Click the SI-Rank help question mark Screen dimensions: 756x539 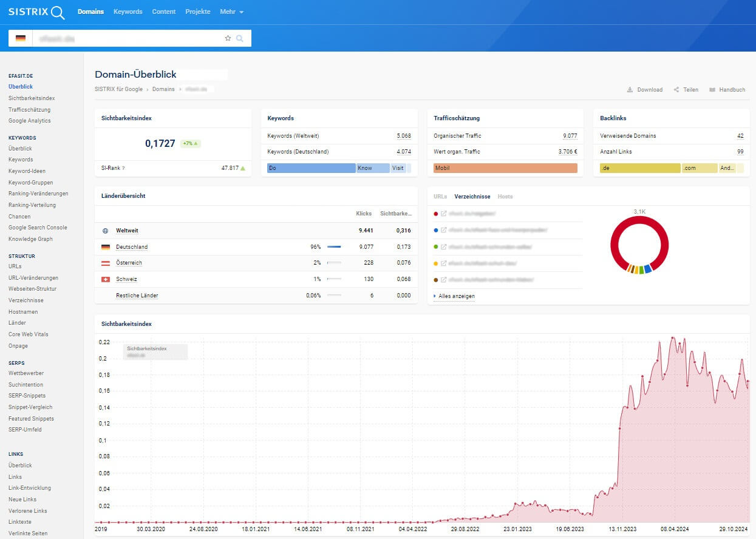[123, 168]
